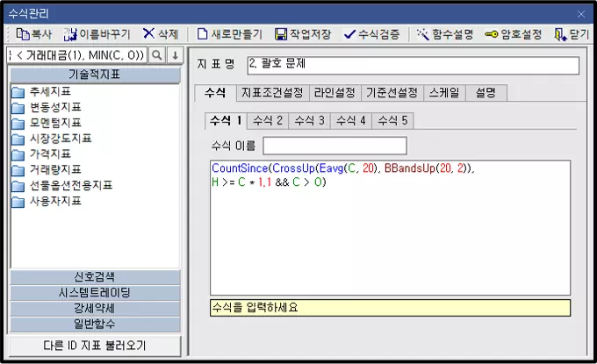
Task: Click the 닫기 toolbar label
Action: click(579, 34)
